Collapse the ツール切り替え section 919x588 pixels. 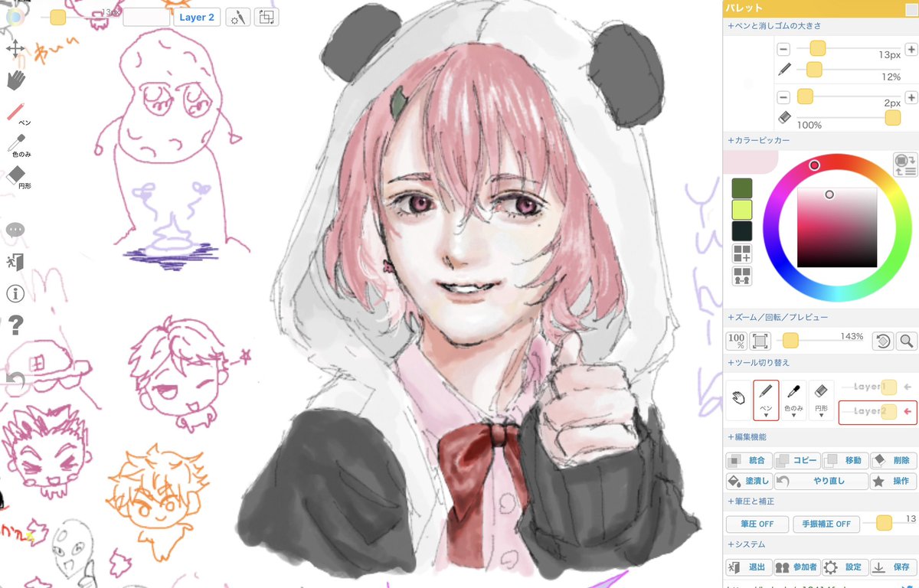point(758,362)
